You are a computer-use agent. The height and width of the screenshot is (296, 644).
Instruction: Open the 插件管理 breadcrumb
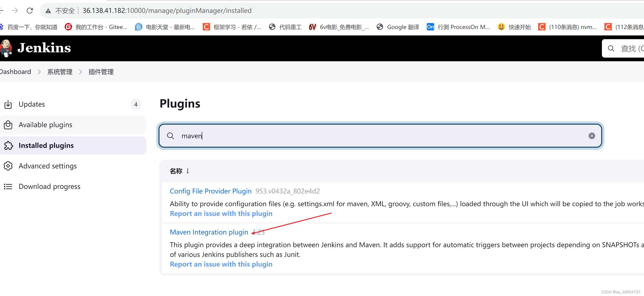101,72
